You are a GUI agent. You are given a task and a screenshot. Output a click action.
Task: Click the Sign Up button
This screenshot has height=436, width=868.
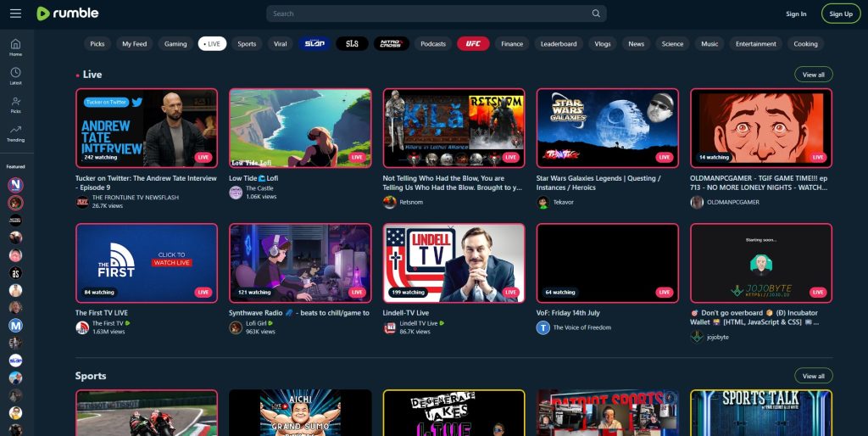[841, 14]
